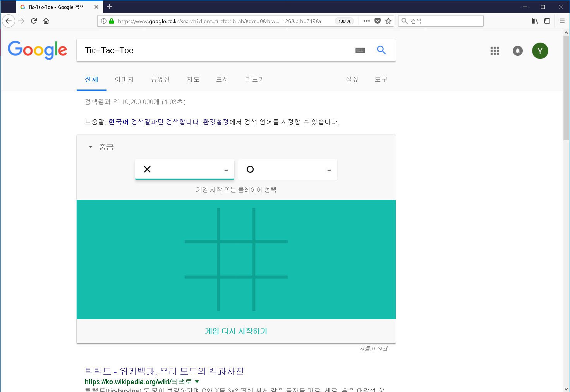Open the 틱택토 - 위키백과 result title
This screenshot has width=570, height=392.
[164, 371]
